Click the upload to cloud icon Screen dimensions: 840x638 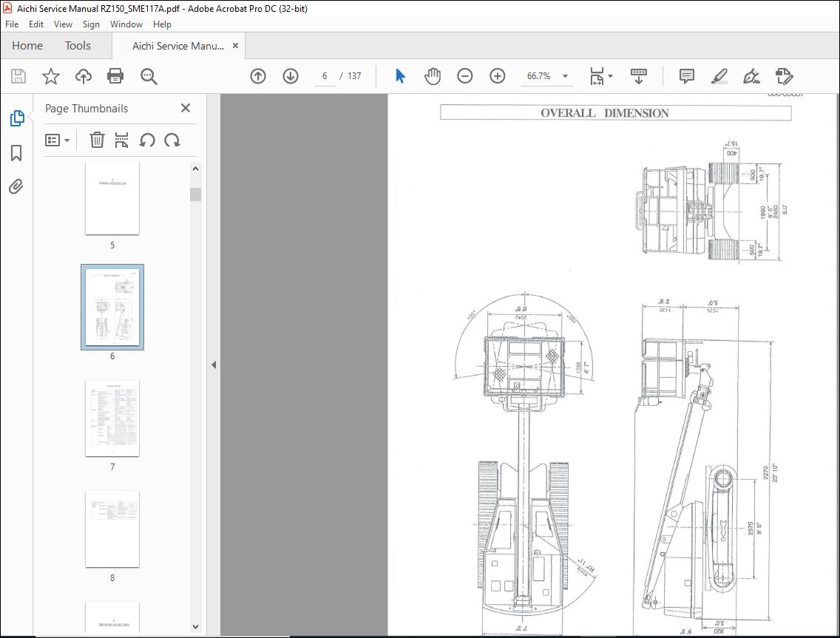click(x=83, y=76)
